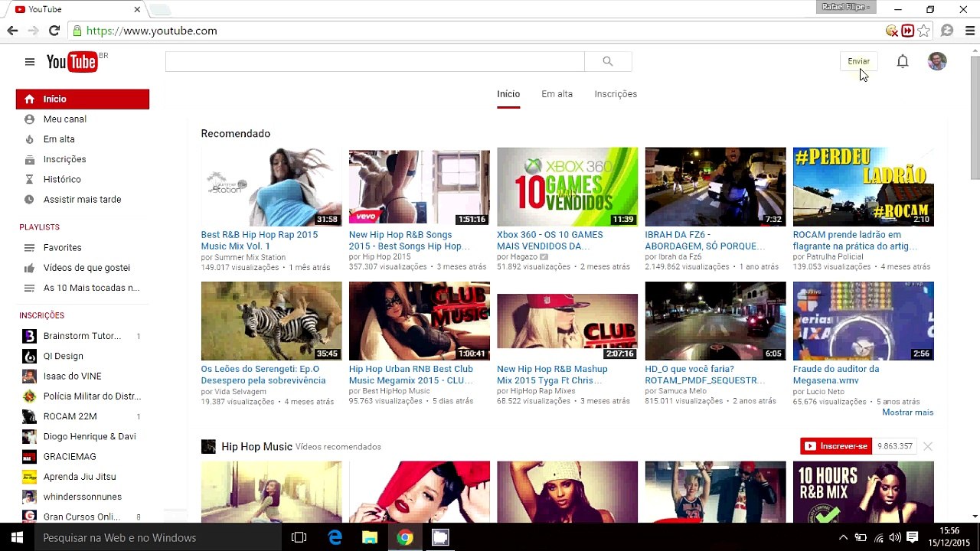Reload the page with the refresh icon
980x551 pixels.
click(x=54, y=31)
